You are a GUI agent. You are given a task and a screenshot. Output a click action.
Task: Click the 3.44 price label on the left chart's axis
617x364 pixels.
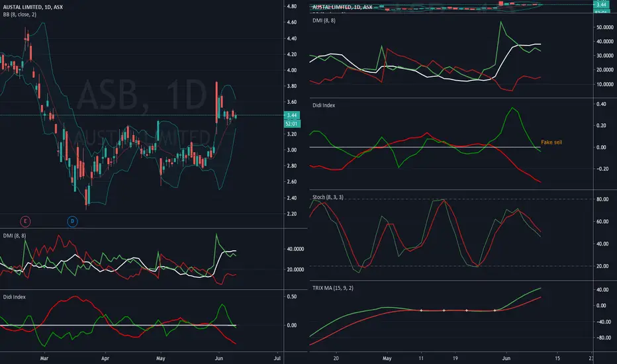(x=291, y=115)
